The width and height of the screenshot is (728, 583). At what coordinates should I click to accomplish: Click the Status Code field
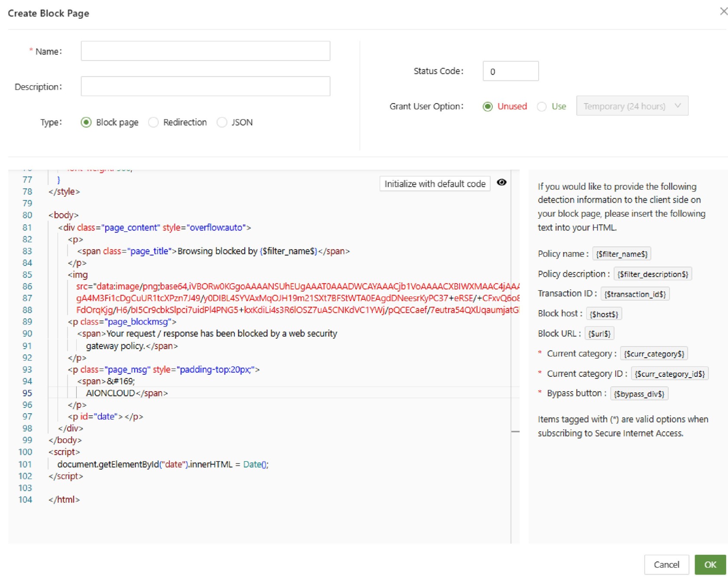point(510,71)
